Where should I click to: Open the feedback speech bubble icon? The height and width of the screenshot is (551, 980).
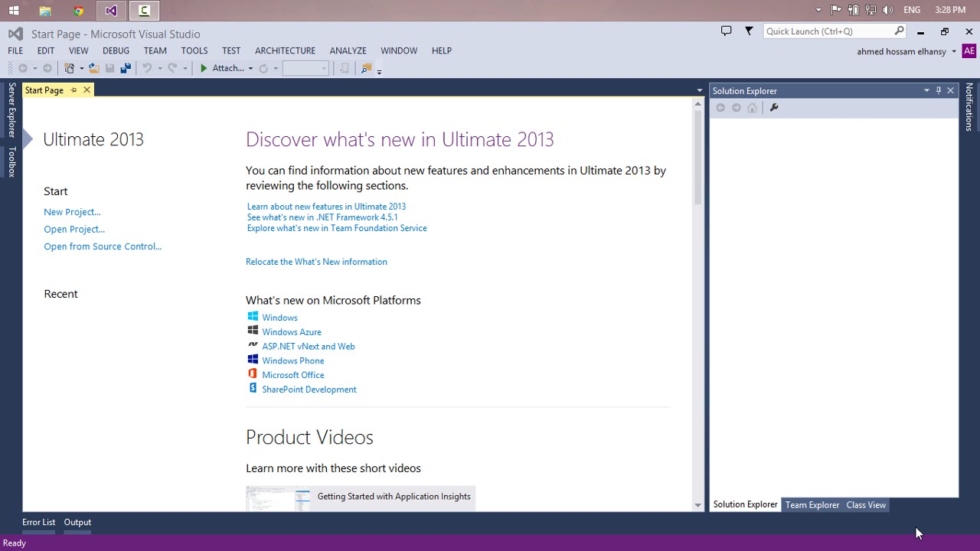pos(726,31)
